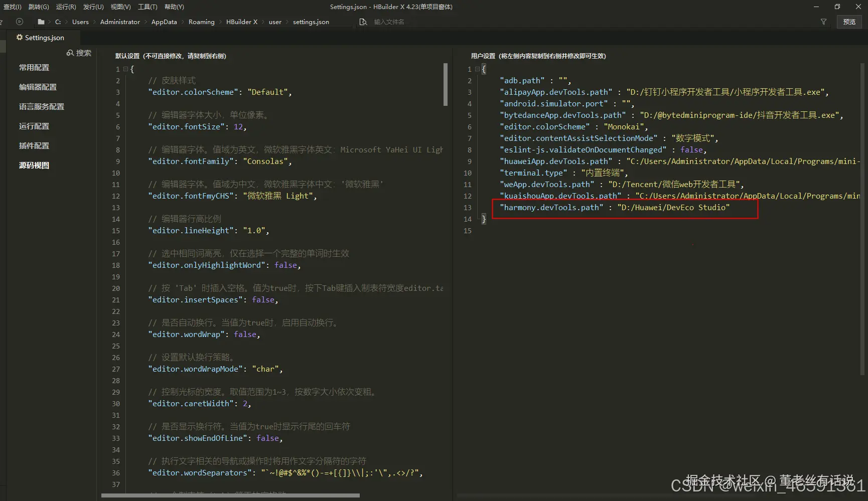Image resolution: width=868 pixels, height=501 pixels.
Task: Click the 预览 preview button
Action: [849, 22]
